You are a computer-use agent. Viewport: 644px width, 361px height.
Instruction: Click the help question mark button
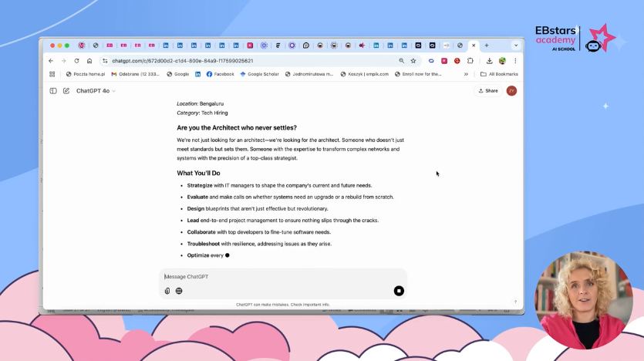pyautogui.click(x=515, y=302)
